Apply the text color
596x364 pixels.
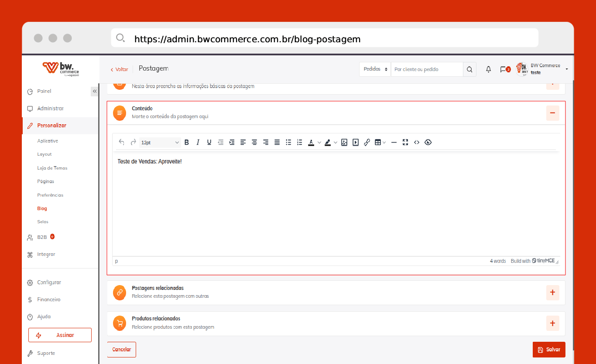coord(311,142)
